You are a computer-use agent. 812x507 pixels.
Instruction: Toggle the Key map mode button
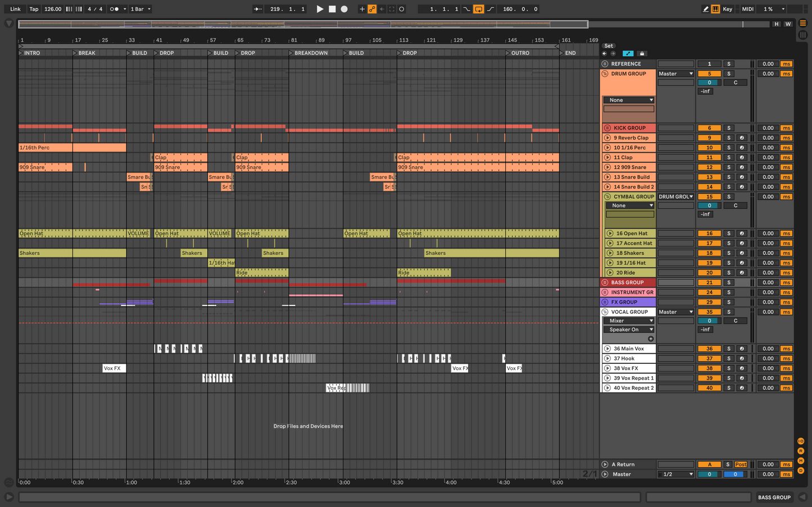(x=727, y=9)
